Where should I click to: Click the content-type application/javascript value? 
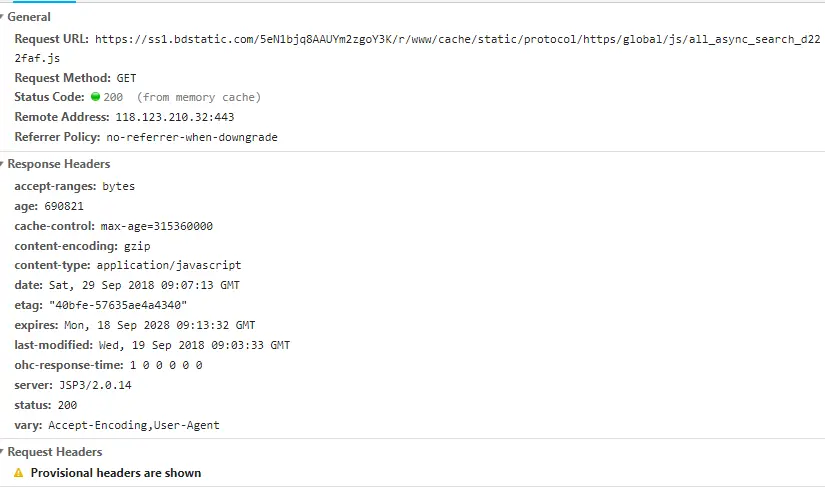click(x=169, y=265)
